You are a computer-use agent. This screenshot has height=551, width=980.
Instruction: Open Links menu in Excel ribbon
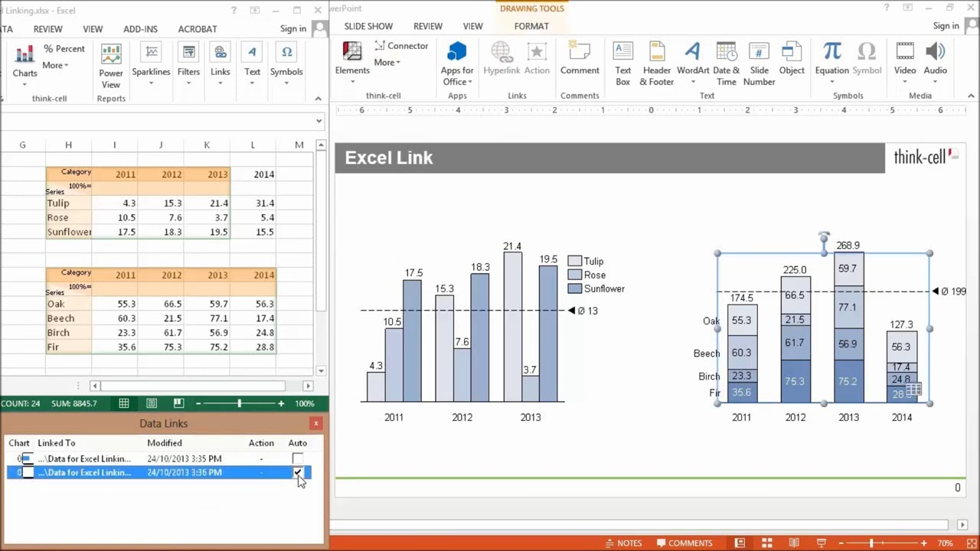220,64
